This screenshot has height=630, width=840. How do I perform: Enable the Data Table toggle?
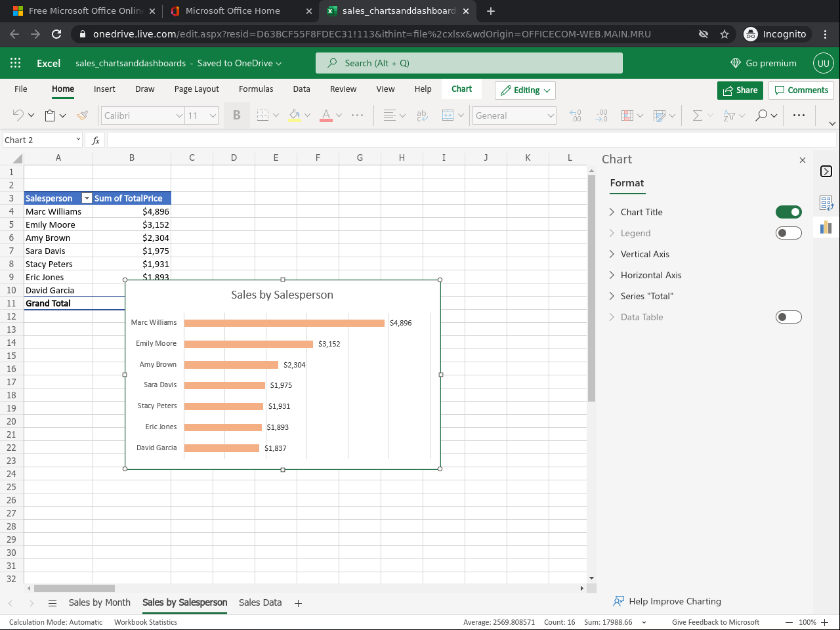pos(788,317)
